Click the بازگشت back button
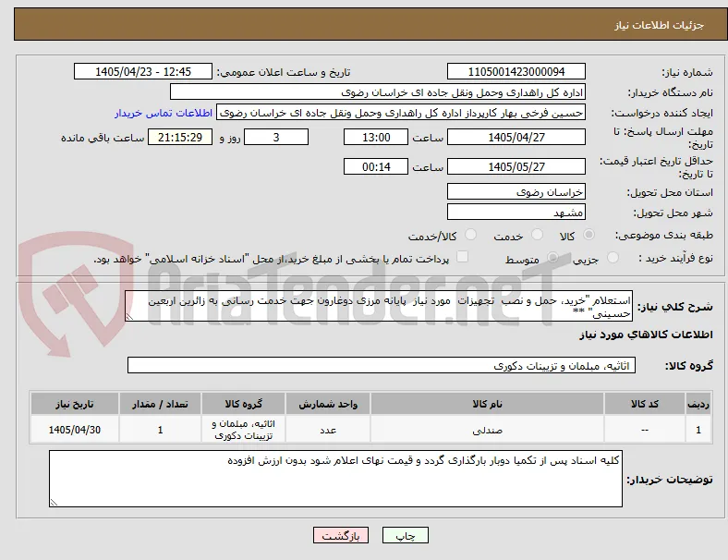 (341, 535)
